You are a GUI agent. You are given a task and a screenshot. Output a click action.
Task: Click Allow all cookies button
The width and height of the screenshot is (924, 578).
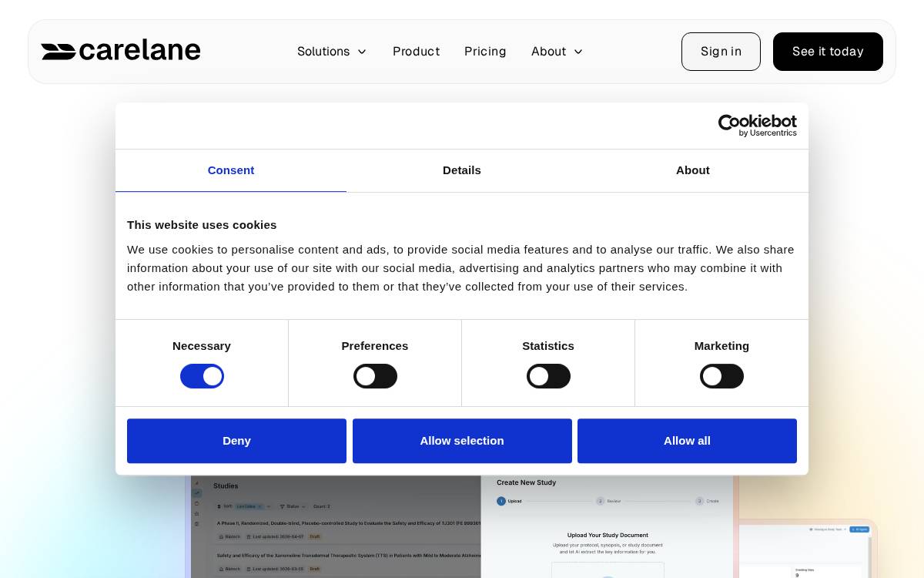pos(687,441)
